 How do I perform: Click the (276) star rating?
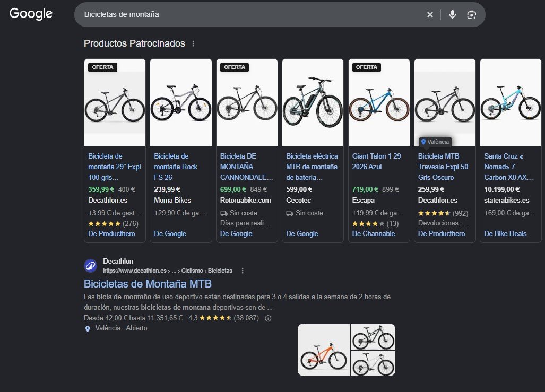(x=114, y=223)
